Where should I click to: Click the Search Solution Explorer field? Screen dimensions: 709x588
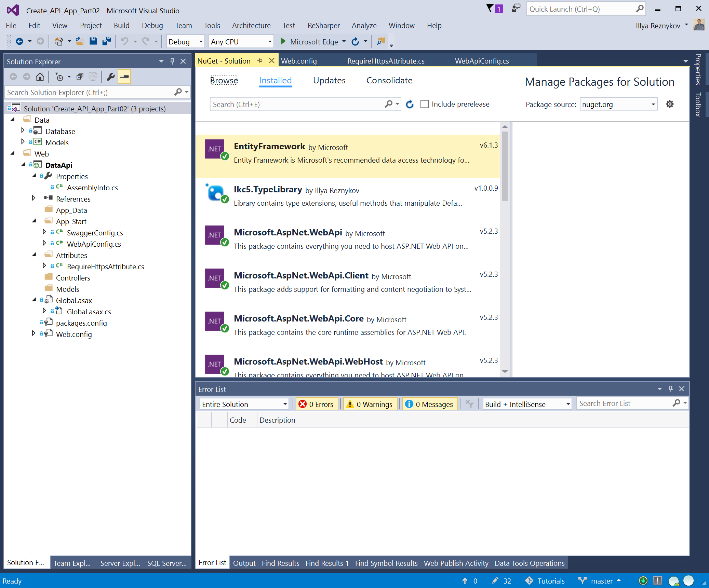(x=90, y=93)
